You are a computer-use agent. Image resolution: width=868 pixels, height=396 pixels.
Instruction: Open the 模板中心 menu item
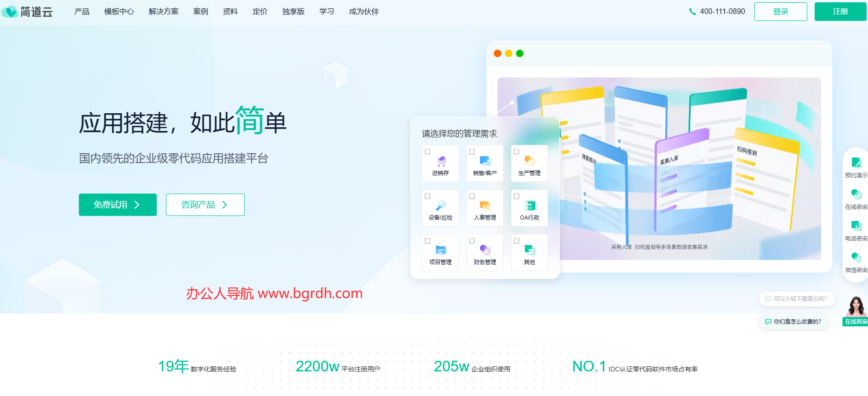coord(119,12)
